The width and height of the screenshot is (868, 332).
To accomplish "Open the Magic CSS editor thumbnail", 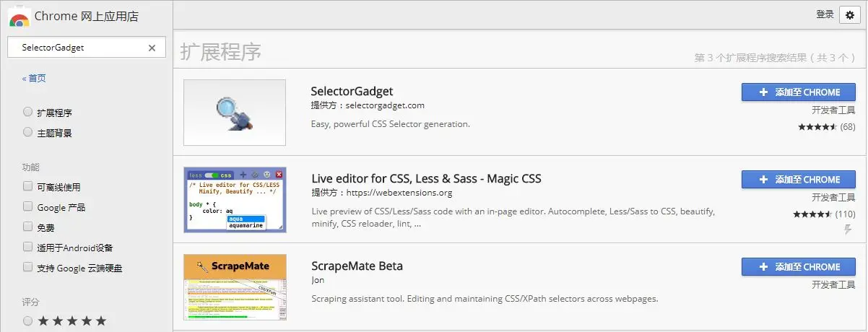I will point(235,200).
